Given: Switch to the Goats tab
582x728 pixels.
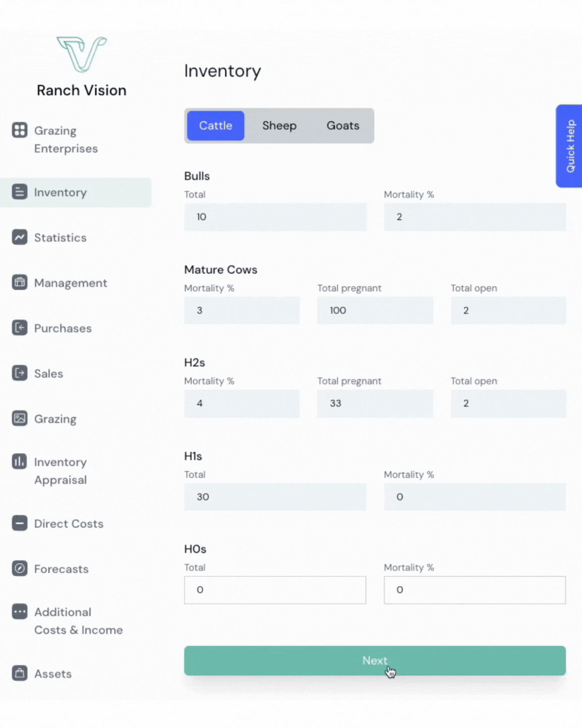Looking at the screenshot, I should click(x=343, y=126).
